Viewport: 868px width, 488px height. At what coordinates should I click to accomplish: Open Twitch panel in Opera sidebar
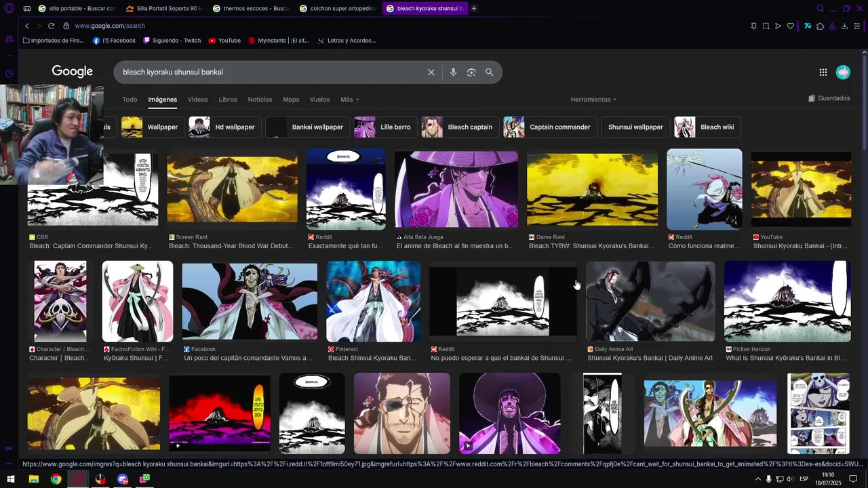click(9, 39)
